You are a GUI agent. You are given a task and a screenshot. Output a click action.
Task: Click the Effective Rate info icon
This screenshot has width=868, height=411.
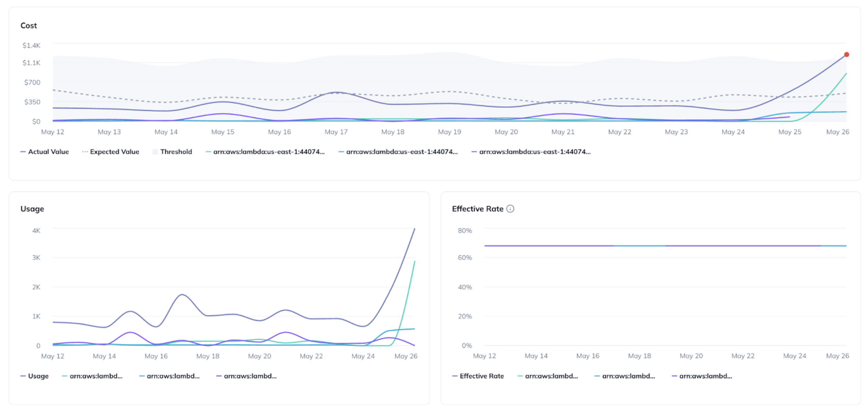point(510,209)
